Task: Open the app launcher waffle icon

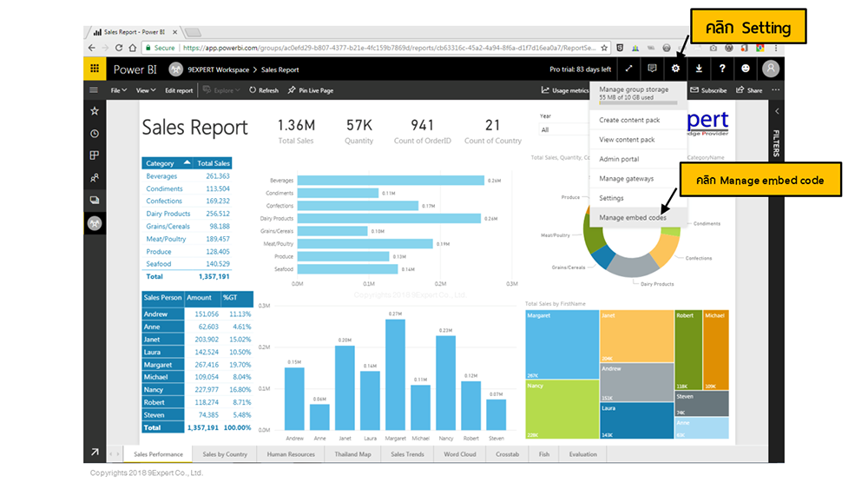Action: pos(95,69)
